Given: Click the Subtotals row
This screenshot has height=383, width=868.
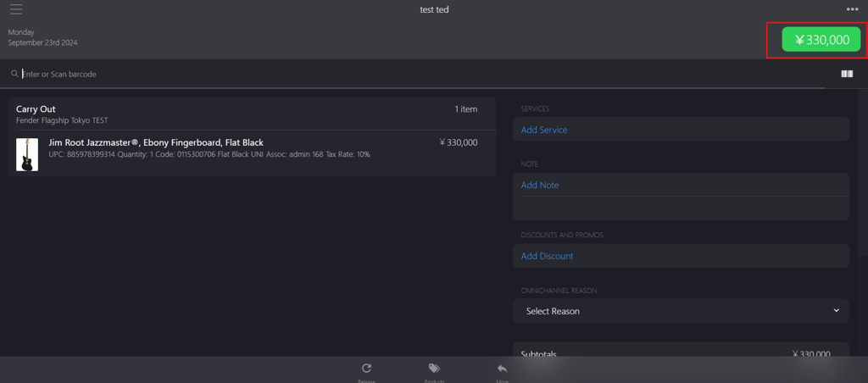Looking at the screenshot, I should [x=681, y=352].
